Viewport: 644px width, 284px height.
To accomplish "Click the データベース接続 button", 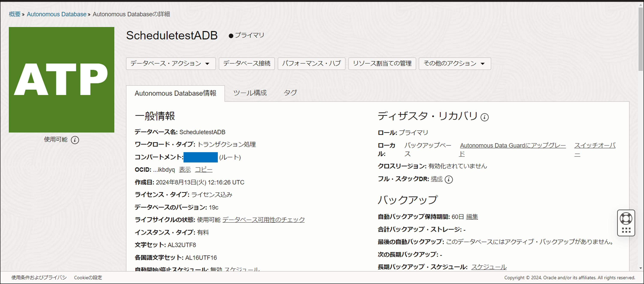I will click(247, 63).
